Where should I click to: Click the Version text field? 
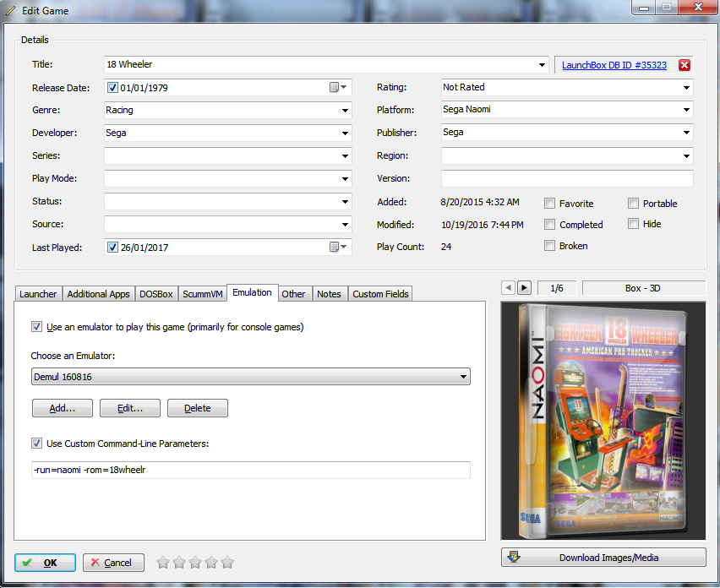coord(567,178)
